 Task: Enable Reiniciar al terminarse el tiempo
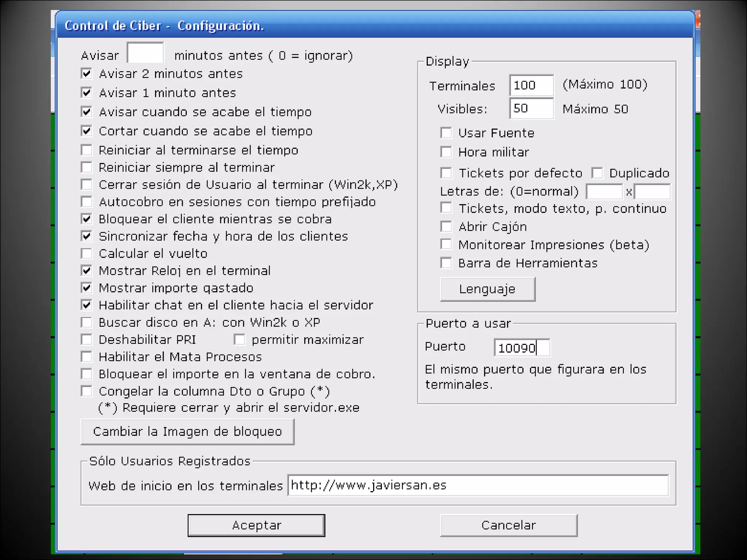(86, 150)
